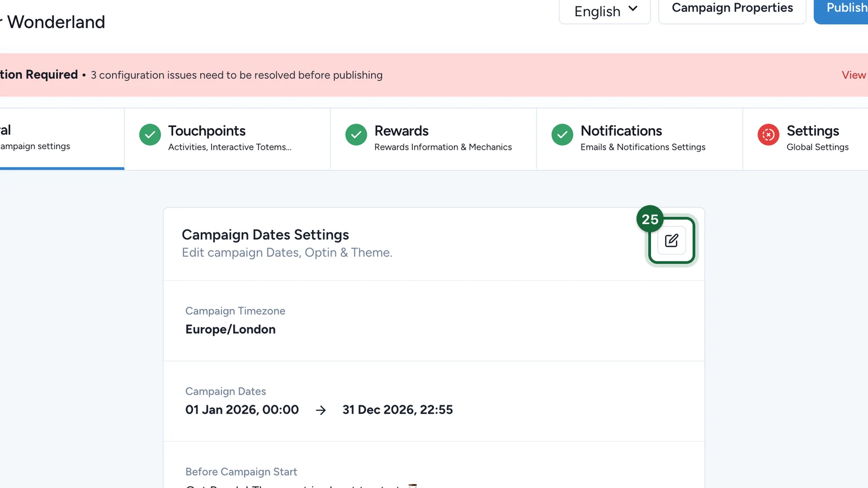Click the Before Campaign Start label
Image resolution: width=868 pixels, height=488 pixels.
tap(241, 472)
